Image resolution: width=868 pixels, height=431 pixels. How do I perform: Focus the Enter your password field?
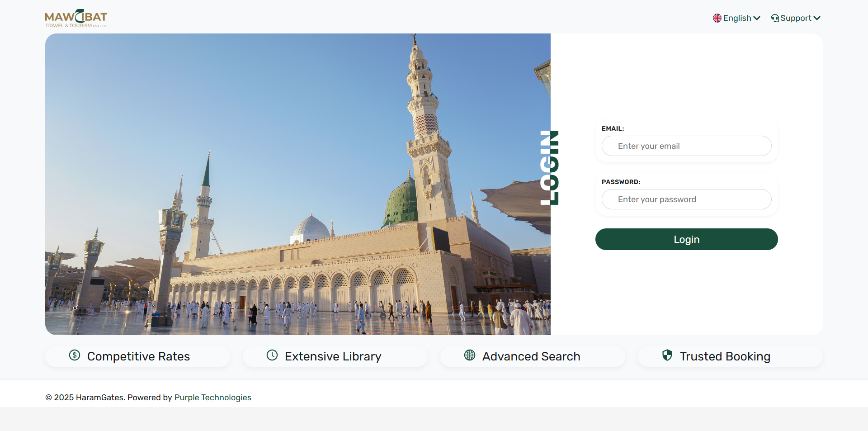(x=686, y=199)
